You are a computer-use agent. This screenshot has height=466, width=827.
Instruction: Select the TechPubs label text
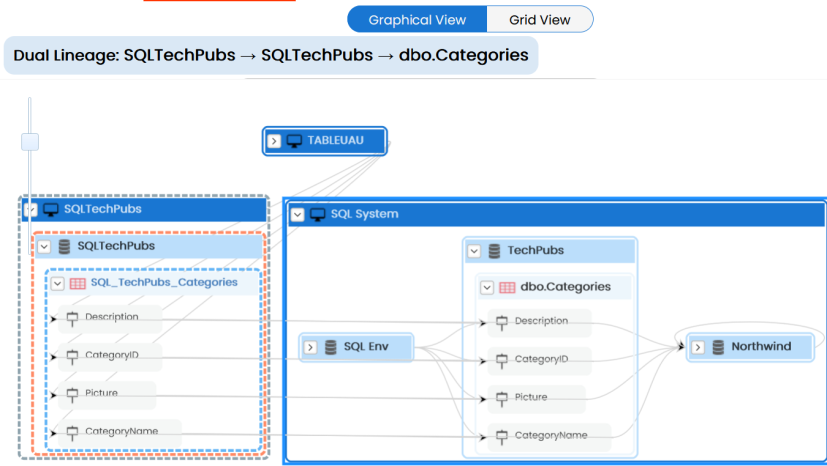(x=535, y=250)
